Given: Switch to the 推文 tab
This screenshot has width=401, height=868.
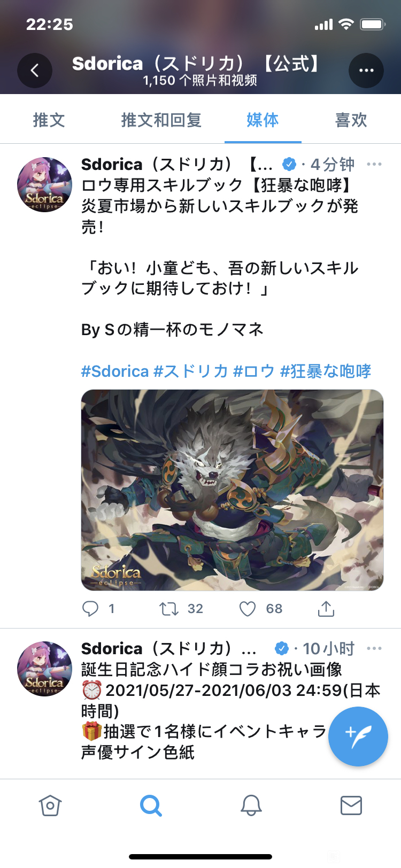Looking at the screenshot, I should pyautogui.click(x=49, y=120).
